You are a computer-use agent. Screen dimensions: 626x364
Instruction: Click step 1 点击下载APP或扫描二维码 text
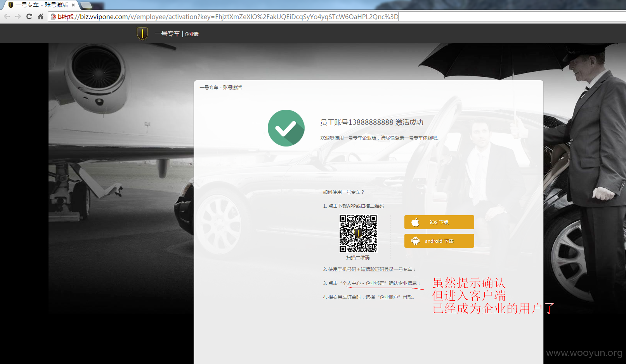(353, 206)
